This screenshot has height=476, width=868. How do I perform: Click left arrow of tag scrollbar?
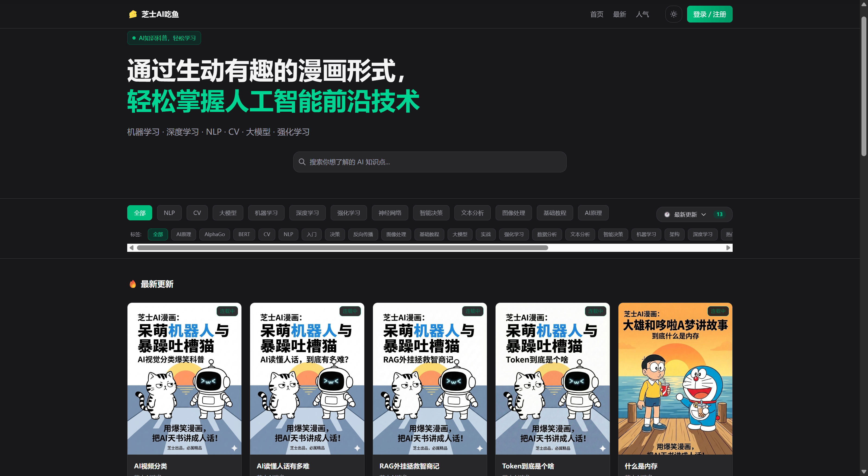tap(131, 248)
